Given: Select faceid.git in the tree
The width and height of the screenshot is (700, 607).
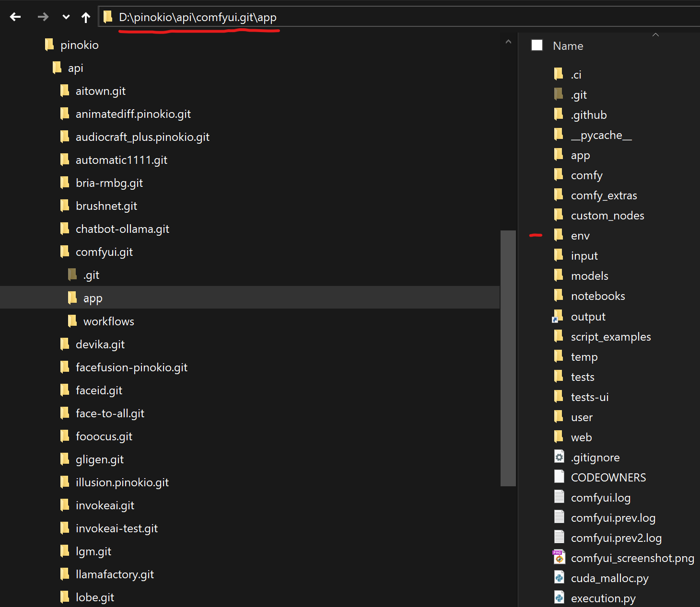Looking at the screenshot, I should [99, 390].
